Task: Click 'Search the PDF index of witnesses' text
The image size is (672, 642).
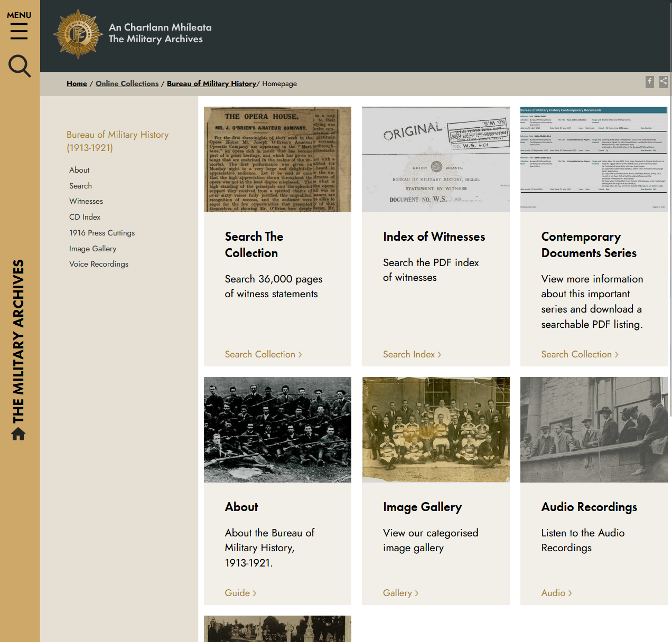Action: (x=431, y=270)
